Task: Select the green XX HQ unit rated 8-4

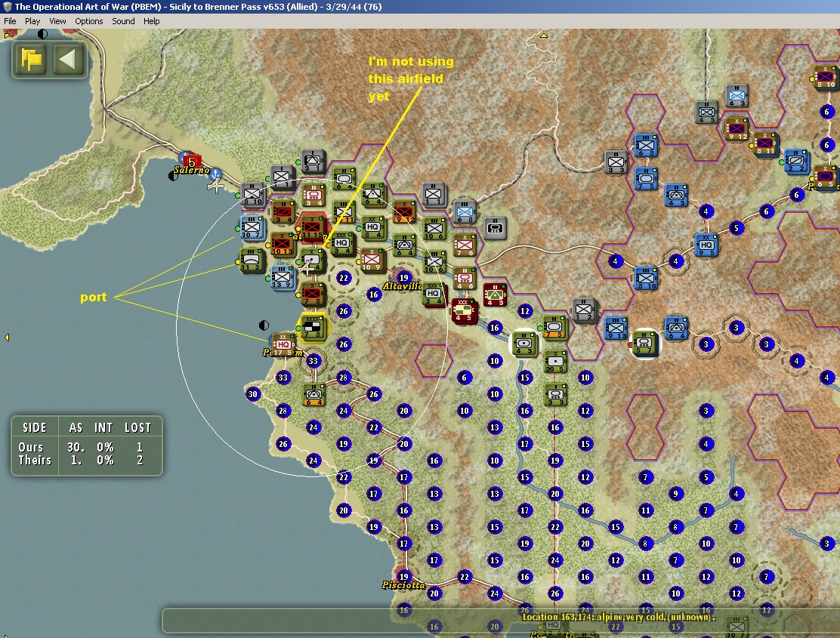Action: click(373, 227)
